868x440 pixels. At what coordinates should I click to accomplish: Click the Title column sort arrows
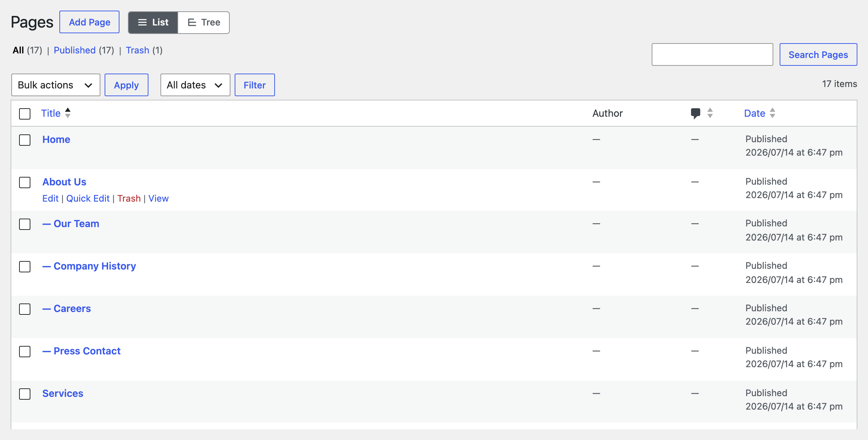tap(68, 113)
